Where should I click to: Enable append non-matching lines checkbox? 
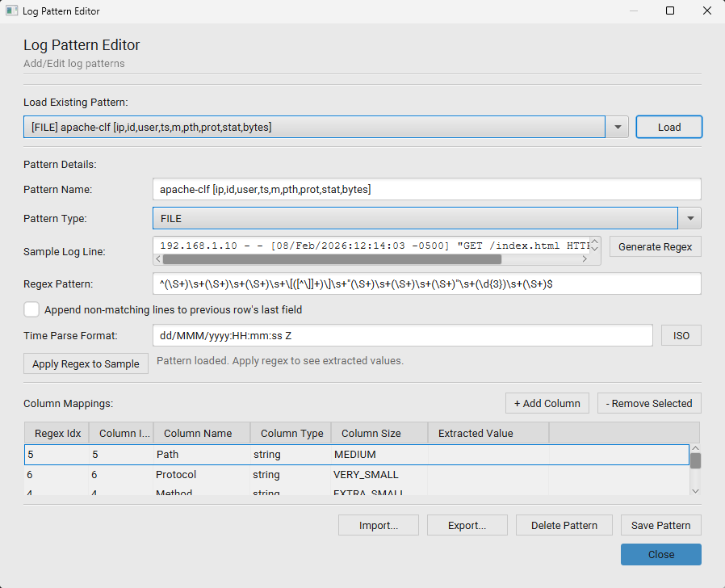pos(31,309)
